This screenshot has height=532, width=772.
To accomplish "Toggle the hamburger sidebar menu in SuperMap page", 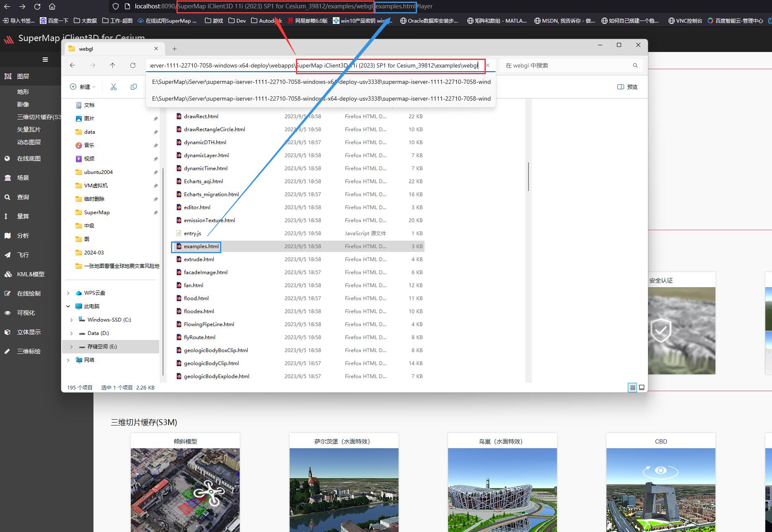I will coord(45,60).
